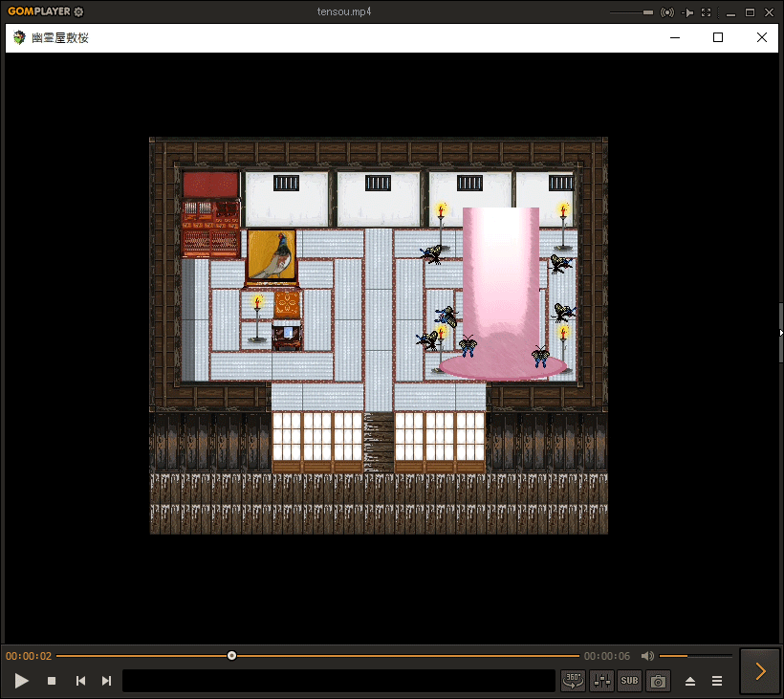Image resolution: width=784 pixels, height=699 pixels.
Task: Adjust the volume slider
Action: coord(696,656)
